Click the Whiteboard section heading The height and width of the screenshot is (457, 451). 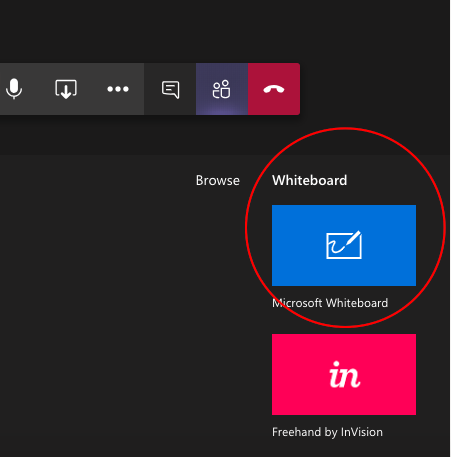click(x=310, y=180)
